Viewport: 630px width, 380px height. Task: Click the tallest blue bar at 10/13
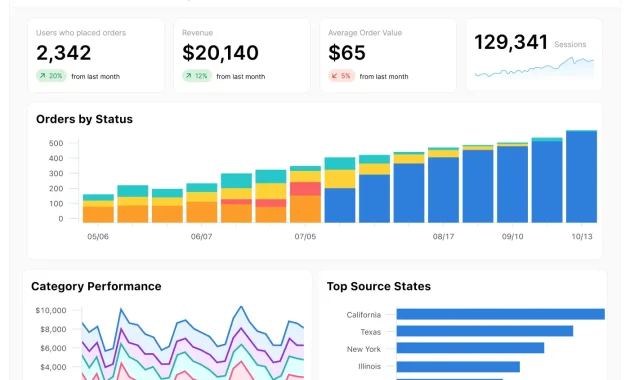[581, 177]
